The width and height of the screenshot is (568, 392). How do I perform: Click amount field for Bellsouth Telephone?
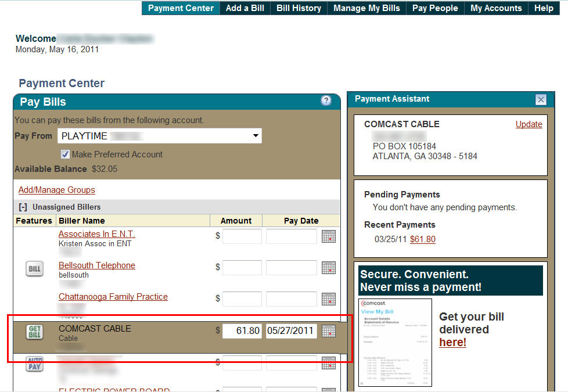[242, 268]
